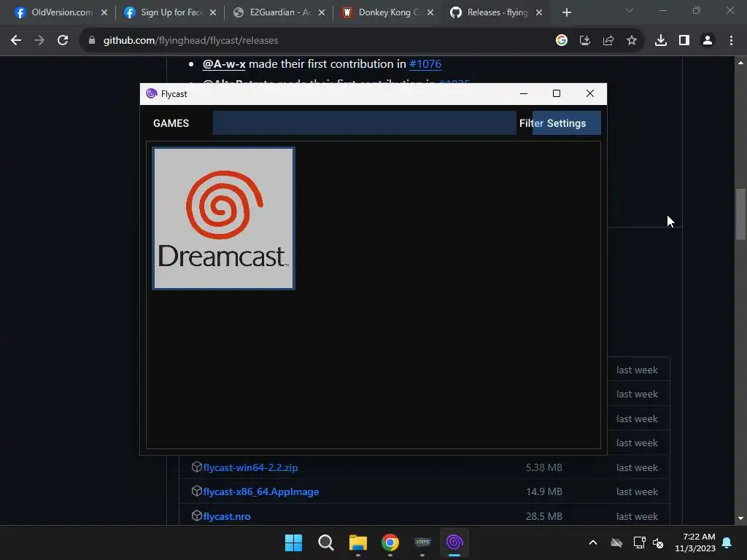Expand the tab search chevron
747x560 pixels.
point(630,10)
